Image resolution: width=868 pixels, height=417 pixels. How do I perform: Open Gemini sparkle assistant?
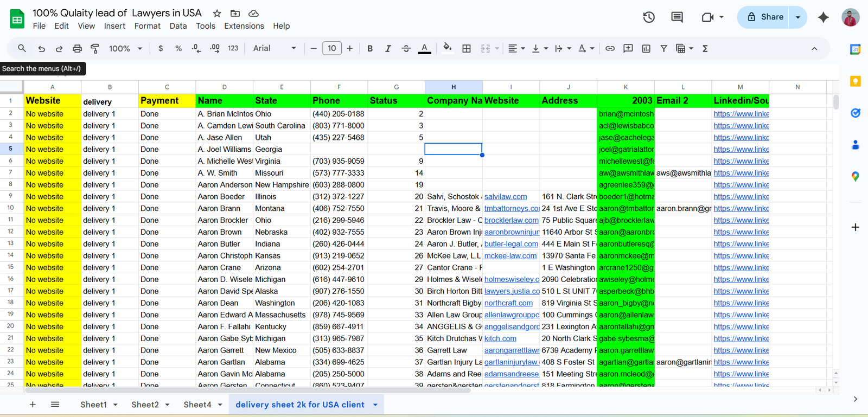(x=824, y=17)
